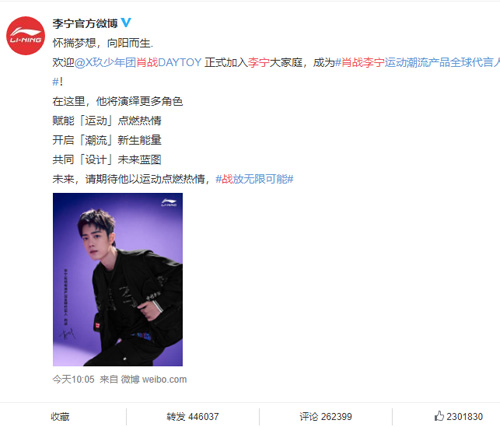500x427 pixels.
Task: Open the 微博 weibo.com source link
Action: tap(154, 379)
